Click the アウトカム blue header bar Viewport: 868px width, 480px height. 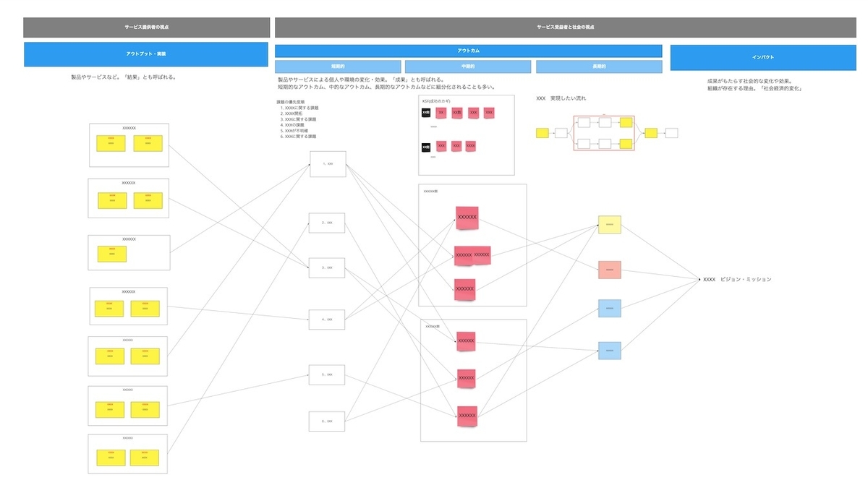tap(468, 50)
